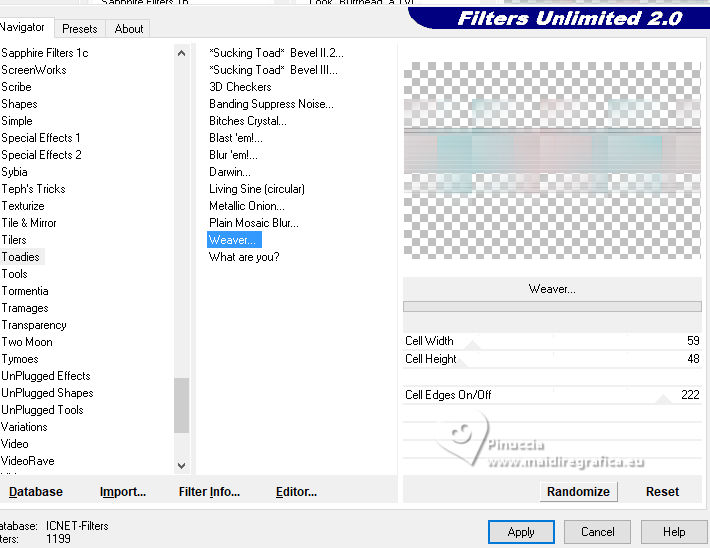Select the Tymoes category

pos(20,359)
